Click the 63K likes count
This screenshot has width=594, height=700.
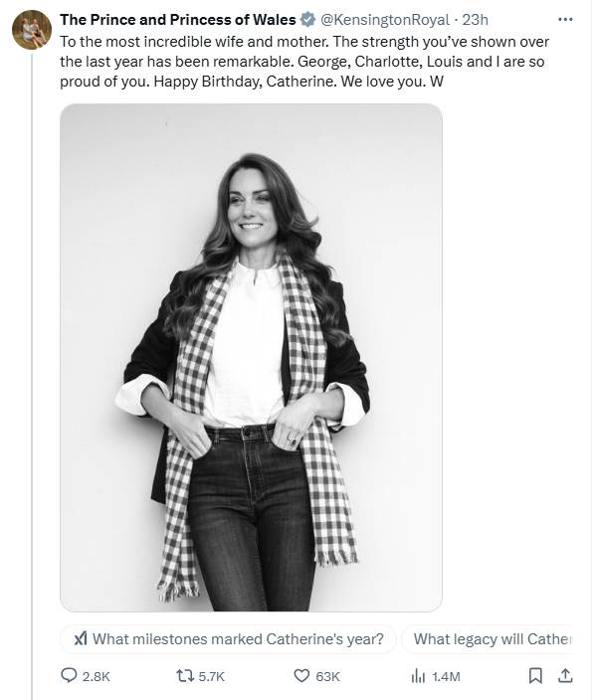[x=327, y=677]
